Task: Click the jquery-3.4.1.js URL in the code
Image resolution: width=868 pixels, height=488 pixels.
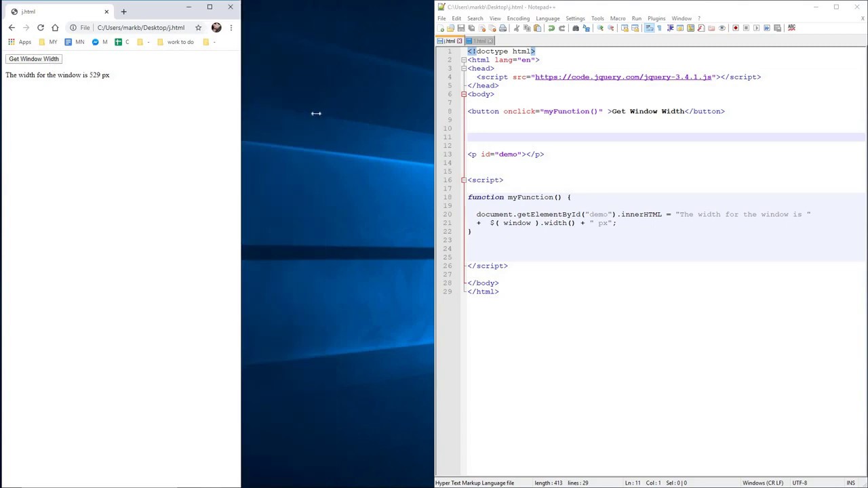Action: click(623, 77)
